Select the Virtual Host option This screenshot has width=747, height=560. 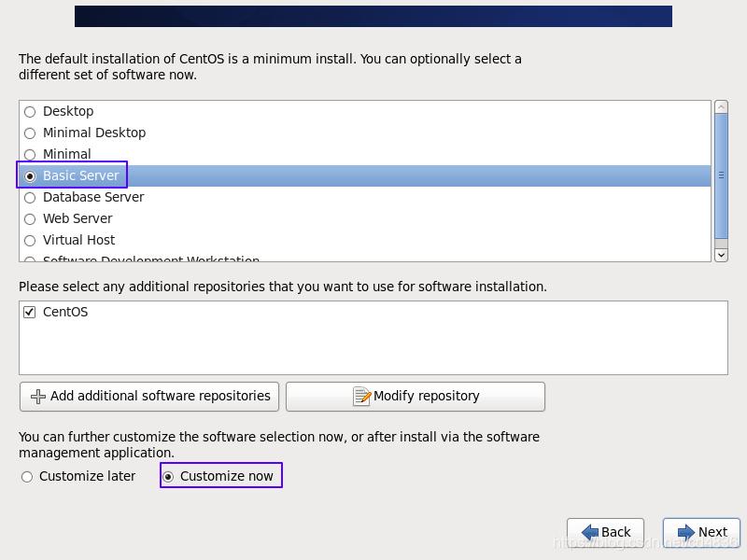click(x=30, y=241)
